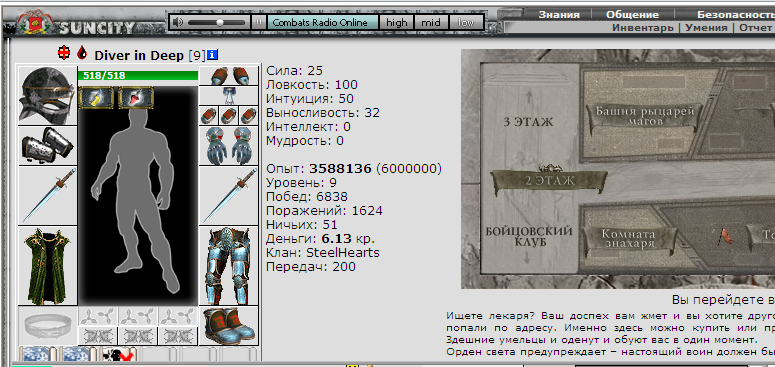Click the 518/518 health bar
Screen dimensions: 775x367
(x=138, y=76)
